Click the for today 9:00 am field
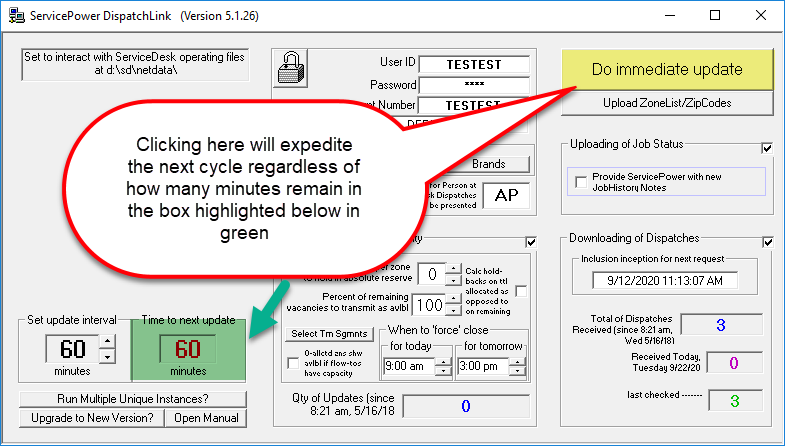The image size is (785, 446). (409, 366)
